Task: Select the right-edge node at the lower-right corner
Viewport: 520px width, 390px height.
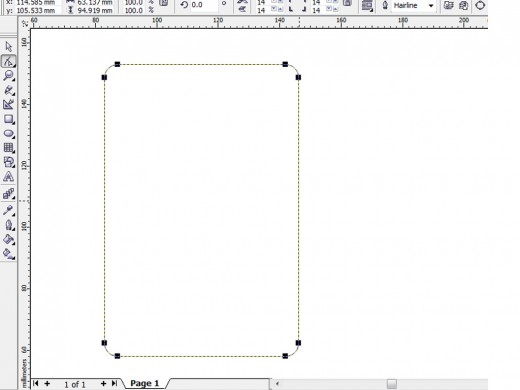Action: click(298, 343)
